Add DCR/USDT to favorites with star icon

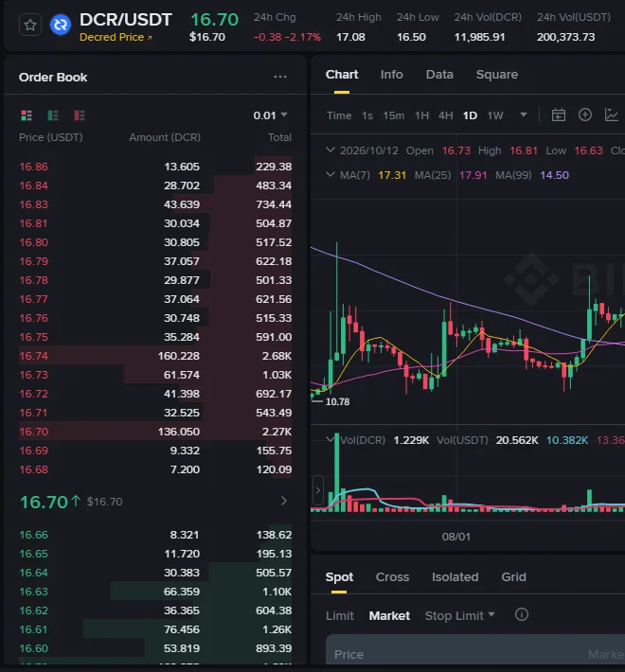pyautogui.click(x=30, y=26)
